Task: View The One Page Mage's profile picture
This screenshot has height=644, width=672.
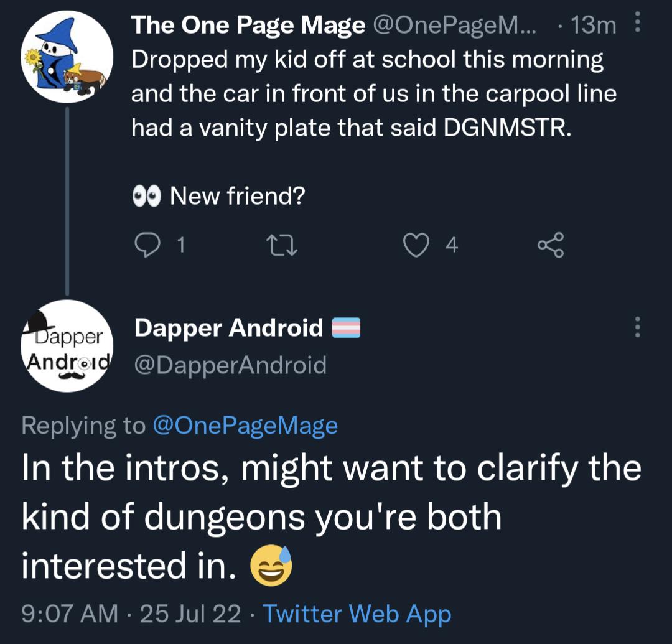Action: [x=66, y=56]
